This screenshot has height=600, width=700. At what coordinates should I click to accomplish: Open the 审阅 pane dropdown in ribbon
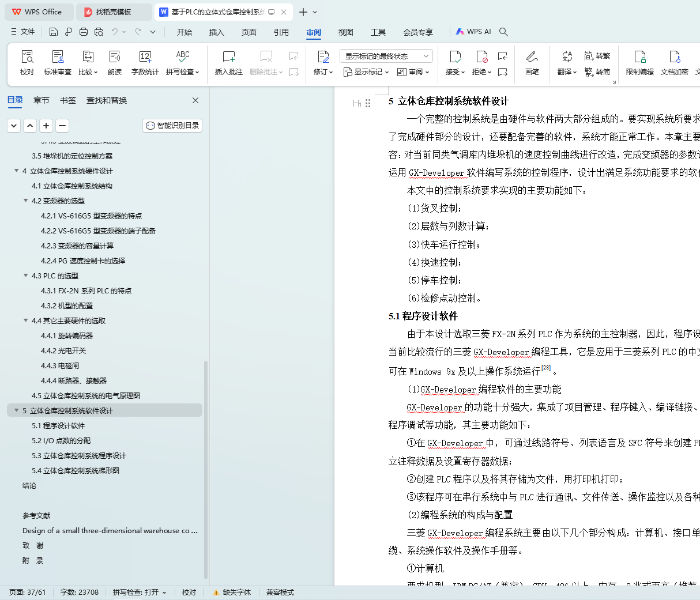click(x=413, y=72)
